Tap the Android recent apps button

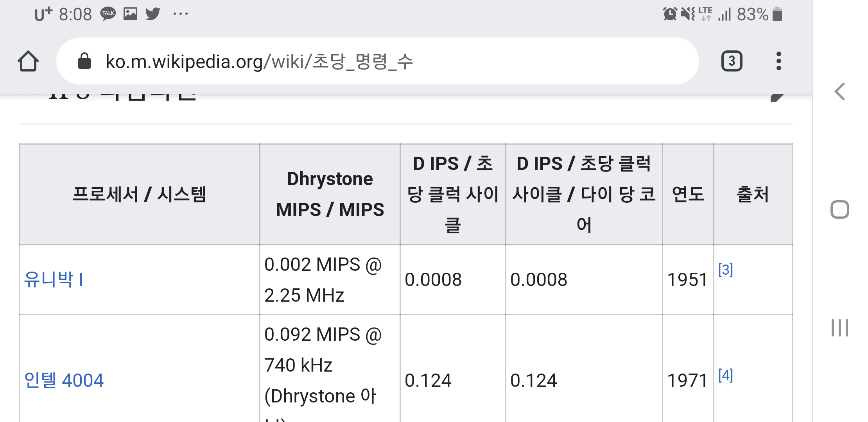point(839,327)
